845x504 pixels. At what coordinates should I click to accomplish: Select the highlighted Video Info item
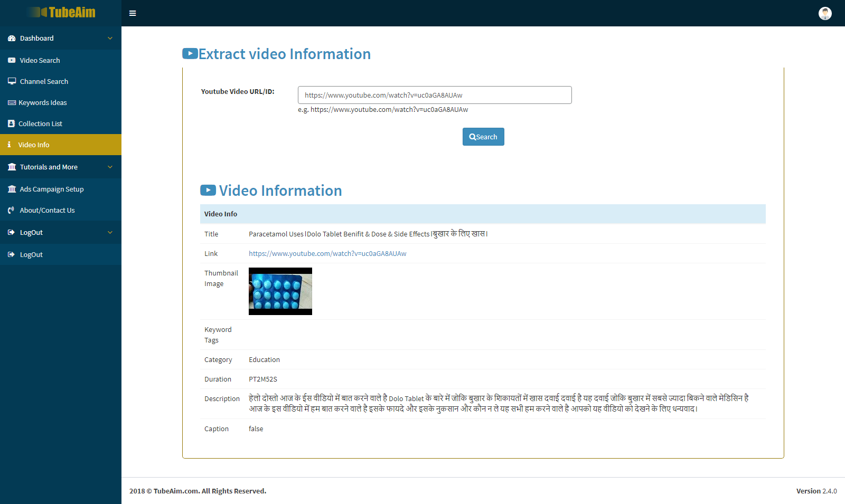[x=61, y=145]
